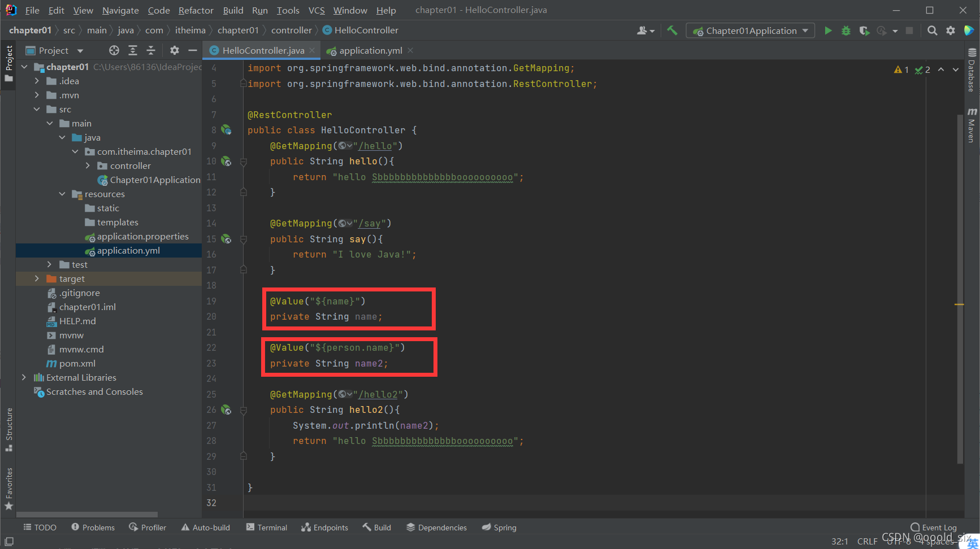
Task: Expand the target folder
Action: (37, 278)
